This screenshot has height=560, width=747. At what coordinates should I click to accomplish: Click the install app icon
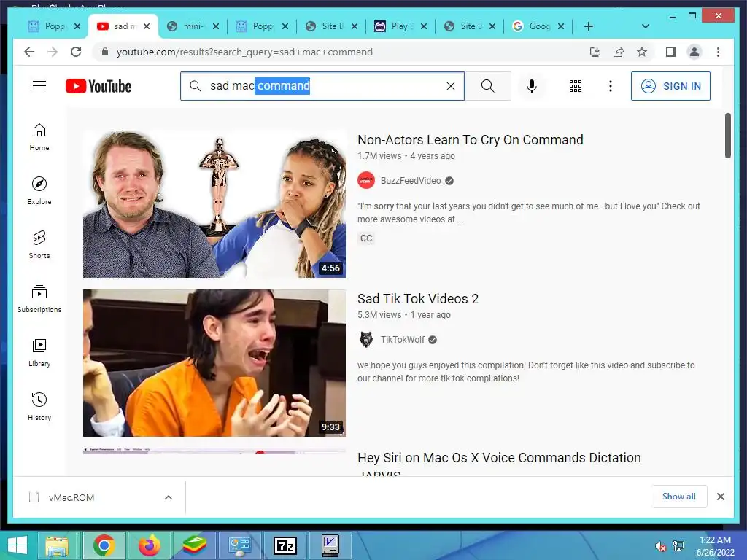[595, 52]
